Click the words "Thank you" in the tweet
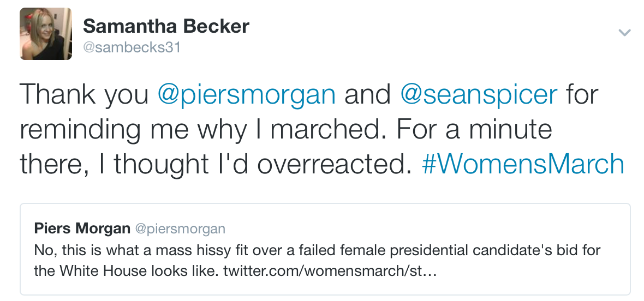This screenshot has width=644, height=301. pos(84,94)
